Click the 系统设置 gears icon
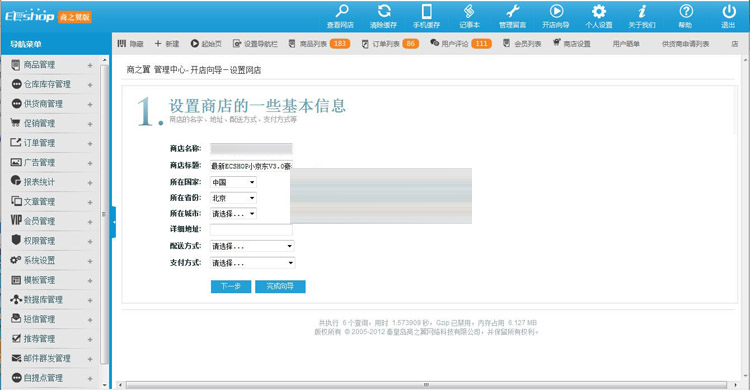750x390 pixels. (16, 260)
